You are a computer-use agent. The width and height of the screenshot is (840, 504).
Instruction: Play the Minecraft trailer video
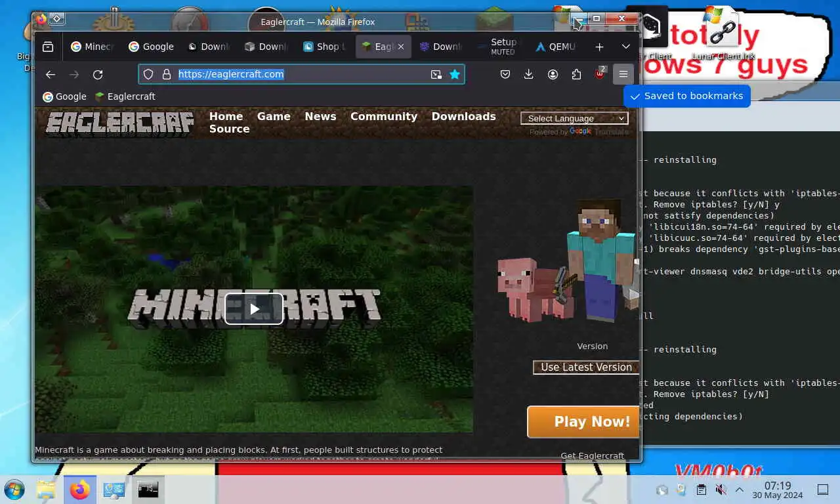[254, 308]
